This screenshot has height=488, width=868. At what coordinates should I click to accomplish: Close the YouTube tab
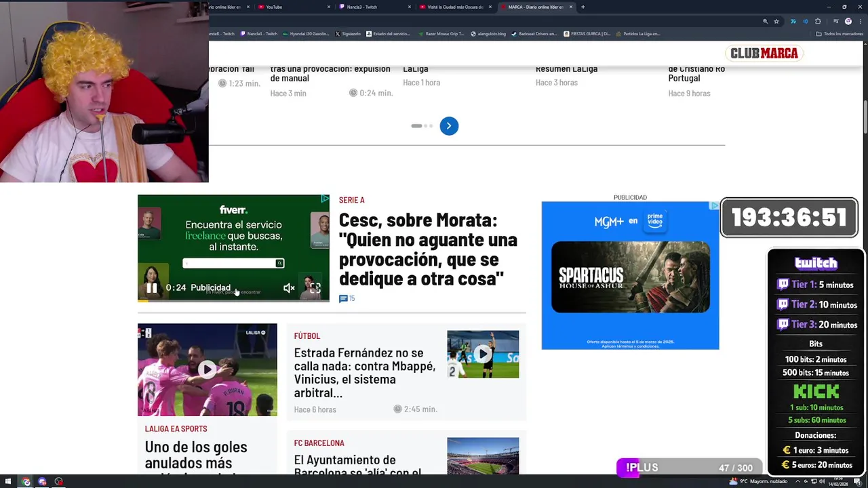(x=329, y=7)
